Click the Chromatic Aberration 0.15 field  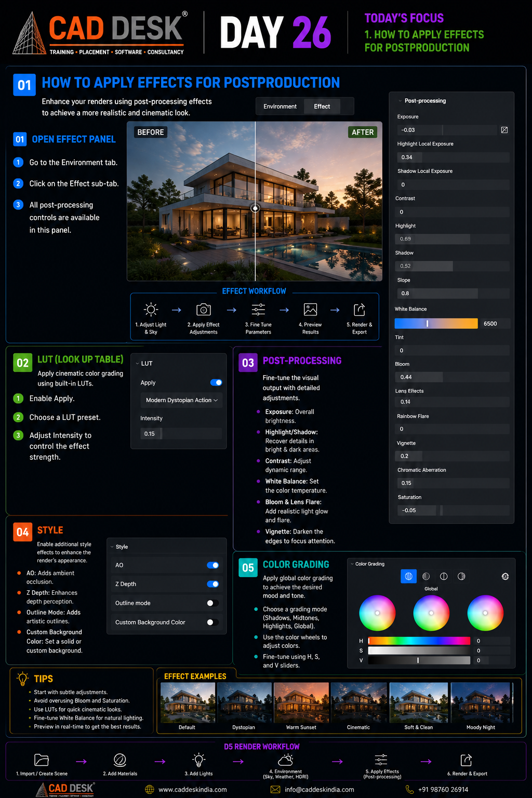point(453,483)
